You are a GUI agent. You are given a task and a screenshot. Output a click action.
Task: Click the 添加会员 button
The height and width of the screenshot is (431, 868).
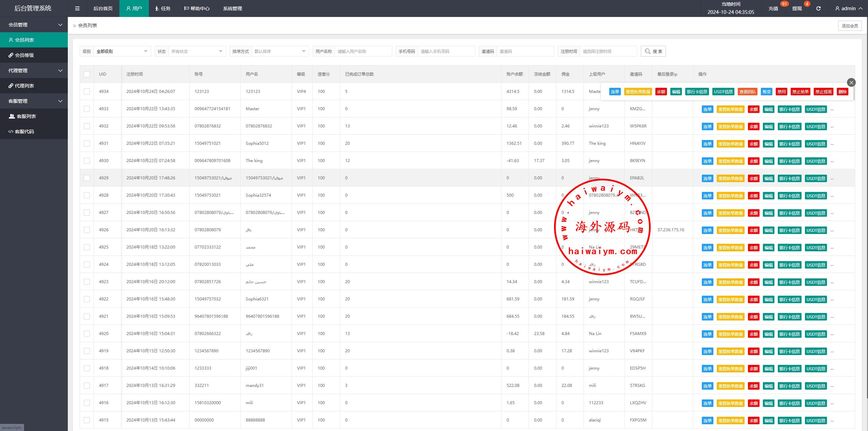click(849, 26)
